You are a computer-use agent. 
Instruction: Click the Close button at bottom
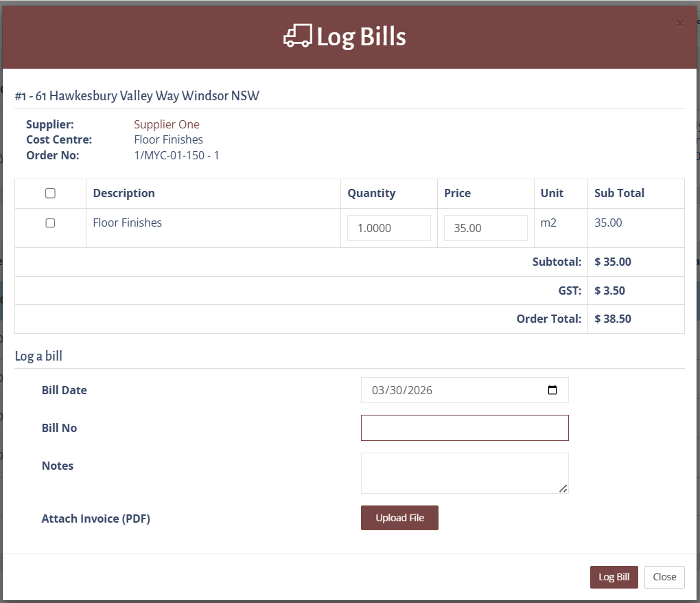click(x=664, y=577)
